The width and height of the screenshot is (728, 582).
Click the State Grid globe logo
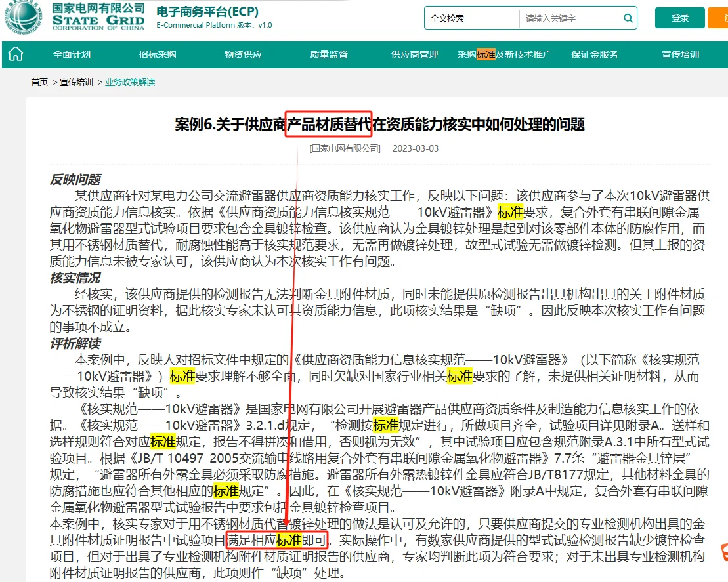pos(24,20)
